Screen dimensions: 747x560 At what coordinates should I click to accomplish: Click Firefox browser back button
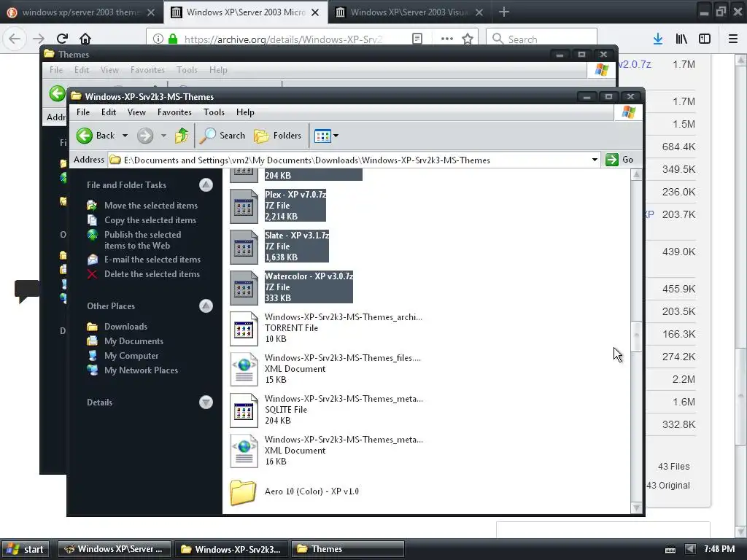tap(15, 39)
